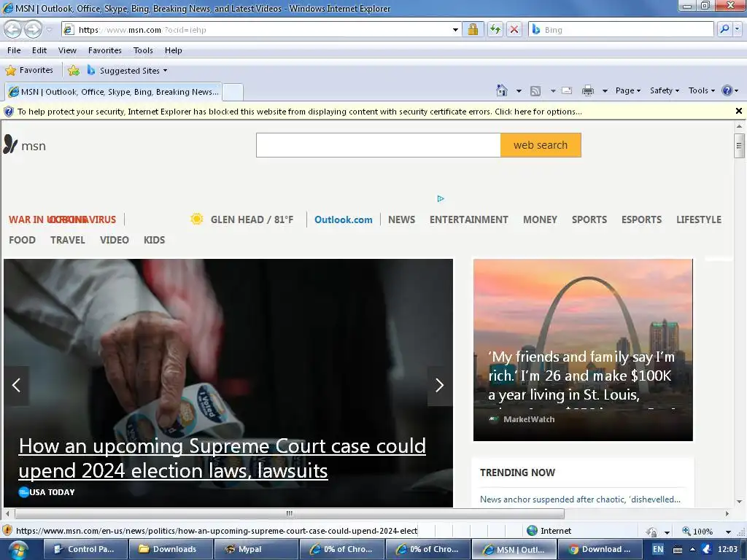Screen dimensions: 747x560
Task: Open address bar history dropdown arrow
Action: click(x=455, y=29)
